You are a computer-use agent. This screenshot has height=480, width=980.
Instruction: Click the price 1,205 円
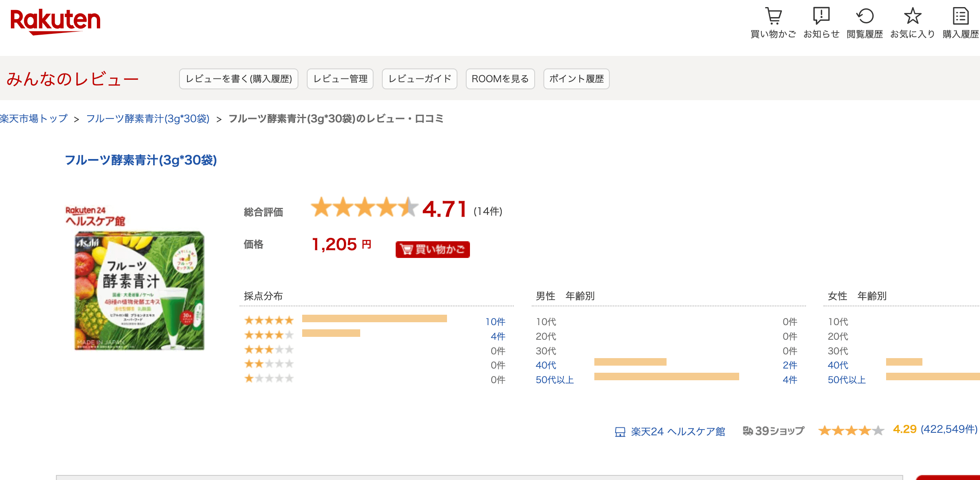click(x=341, y=244)
